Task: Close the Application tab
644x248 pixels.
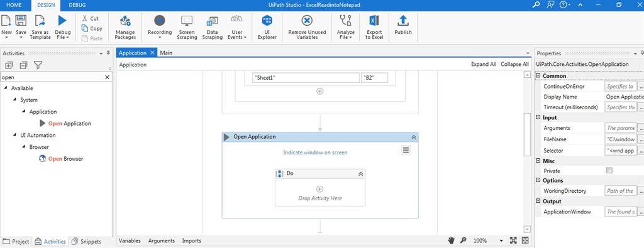Action: (x=152, y=53)
